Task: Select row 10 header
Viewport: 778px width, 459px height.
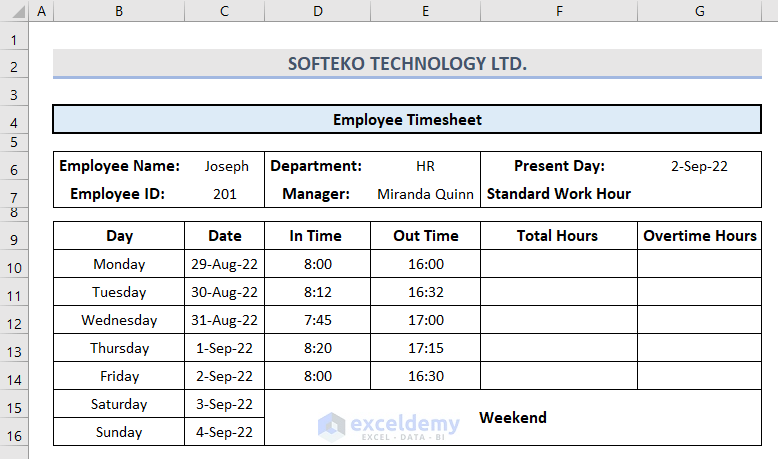Action: pos(14,265)
